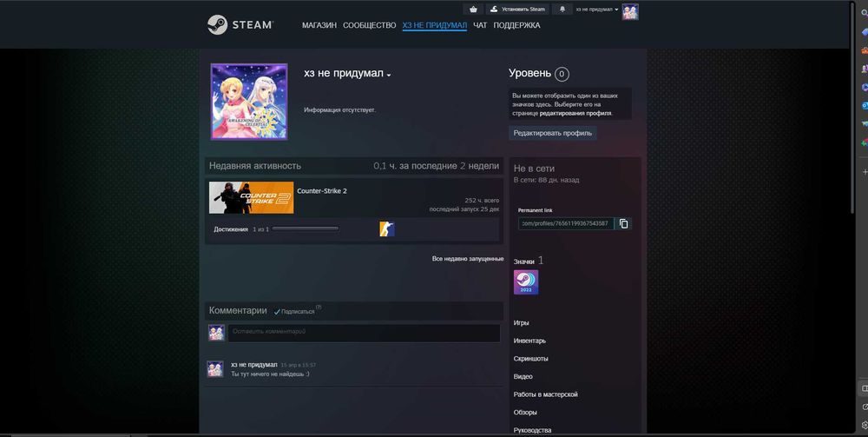Go to ЧАТ in the header

tap(480, 25)
